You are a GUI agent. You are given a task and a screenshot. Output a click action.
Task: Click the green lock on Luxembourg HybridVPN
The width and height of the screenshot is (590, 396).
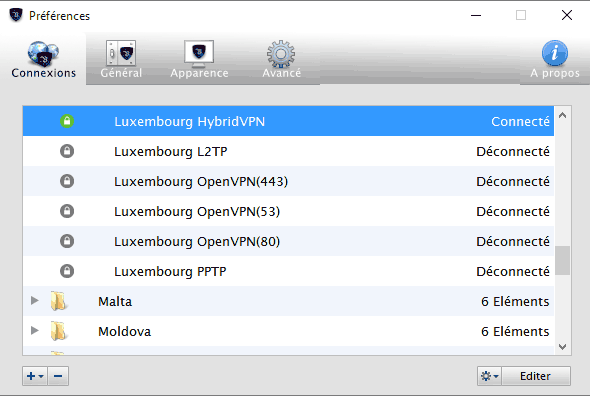[x=67, y=121]
